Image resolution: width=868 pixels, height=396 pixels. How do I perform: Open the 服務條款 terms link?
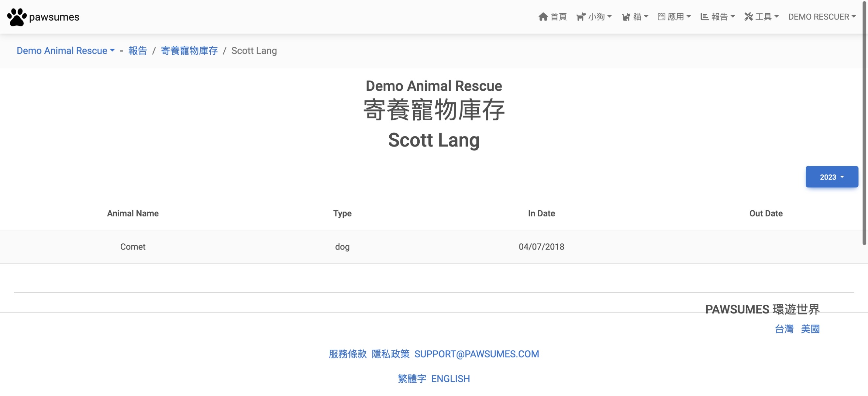pyautogui.click(x=347, y=354)
